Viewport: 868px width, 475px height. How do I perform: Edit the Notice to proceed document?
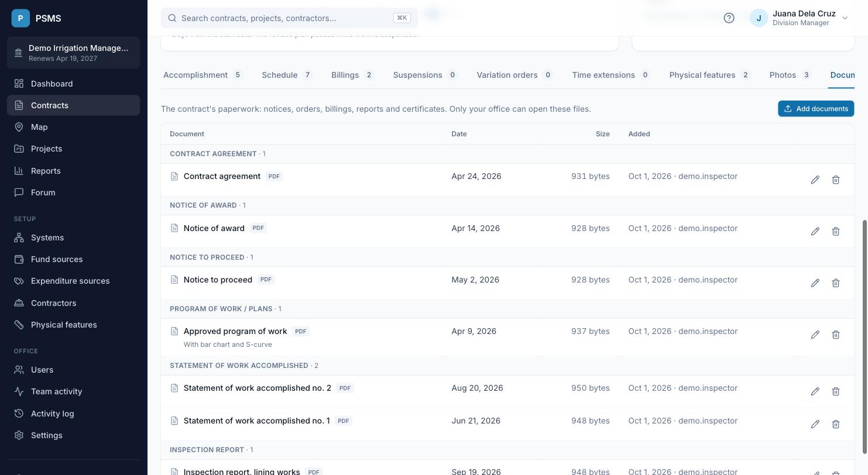815,283
